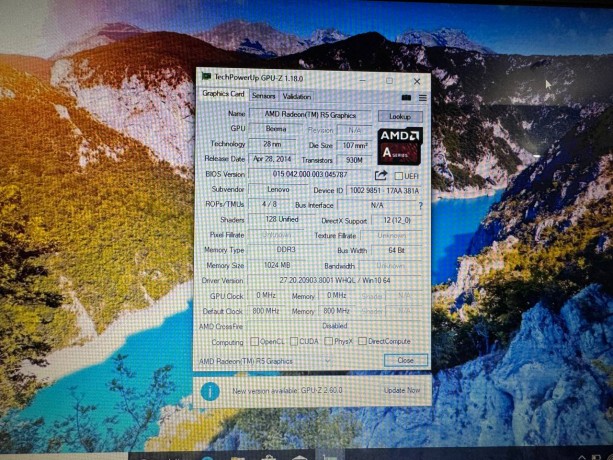
Task: Click the DirectX Support value 12 (12_0)
Action: 396,220
